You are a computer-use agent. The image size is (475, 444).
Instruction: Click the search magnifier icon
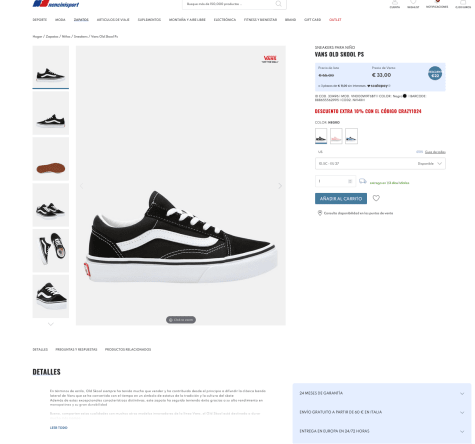coord(278,4)
